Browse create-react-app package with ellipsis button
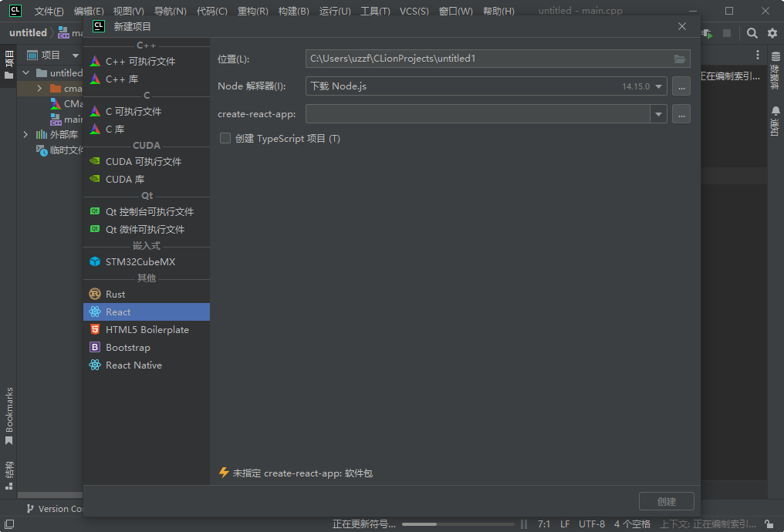Image resolution: width=784 pixels, height=532 pixels. pos(681,114)
